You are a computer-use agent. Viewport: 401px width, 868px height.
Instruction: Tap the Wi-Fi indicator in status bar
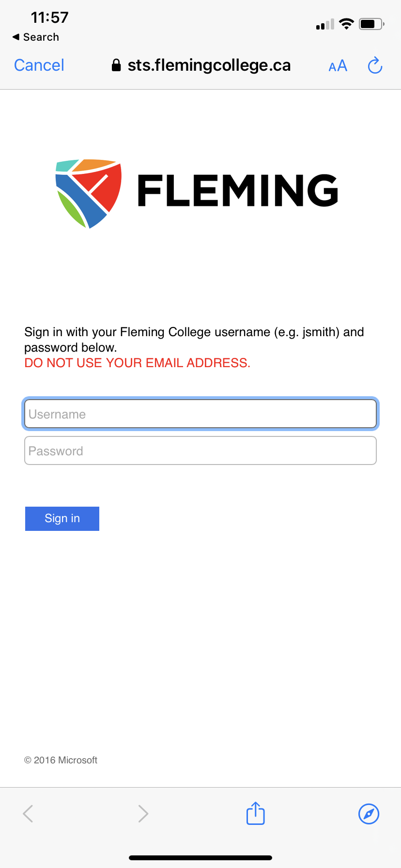[346, 24]
